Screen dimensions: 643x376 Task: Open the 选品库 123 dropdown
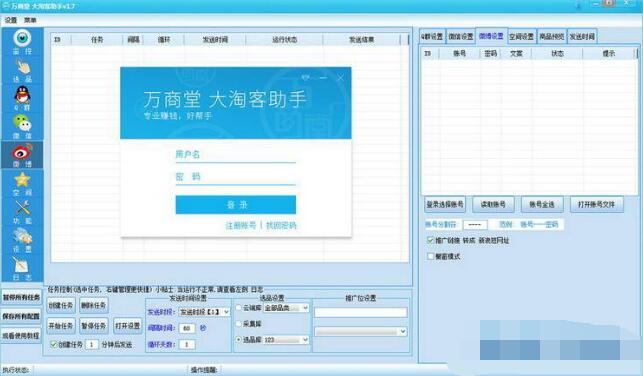[286, 340]
